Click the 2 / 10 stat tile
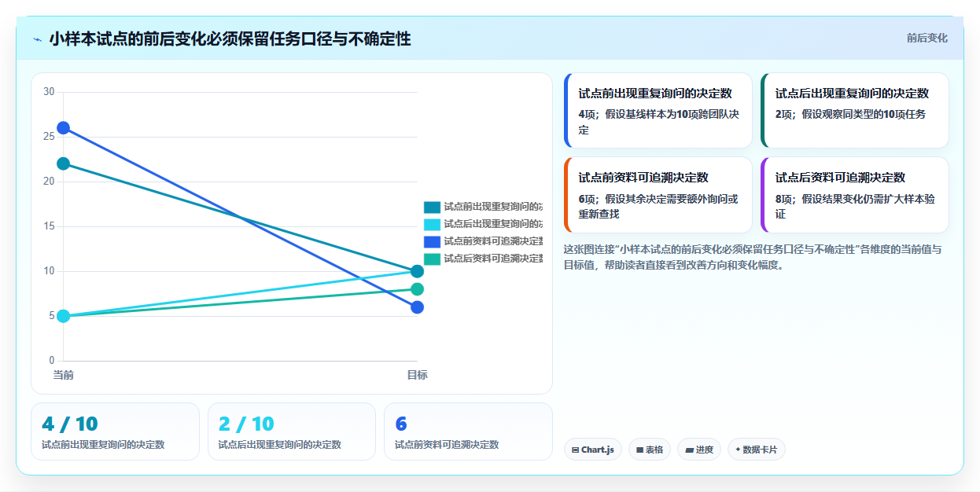Screen dimensions: 980x492 pyautogui.click(x=292, y=431)
